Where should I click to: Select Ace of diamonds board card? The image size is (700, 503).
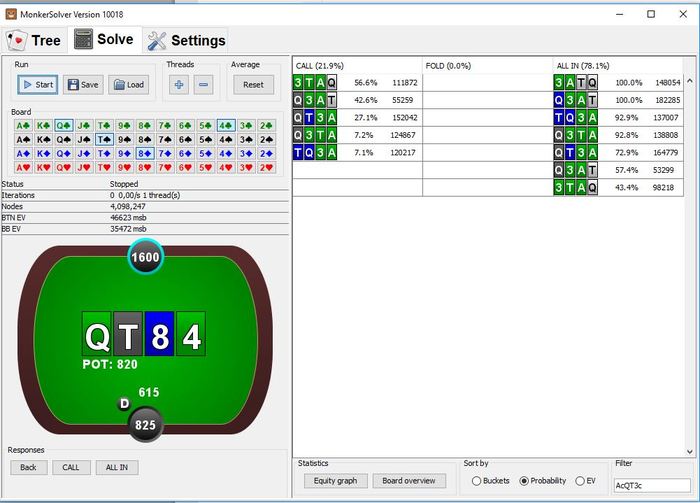23,154
